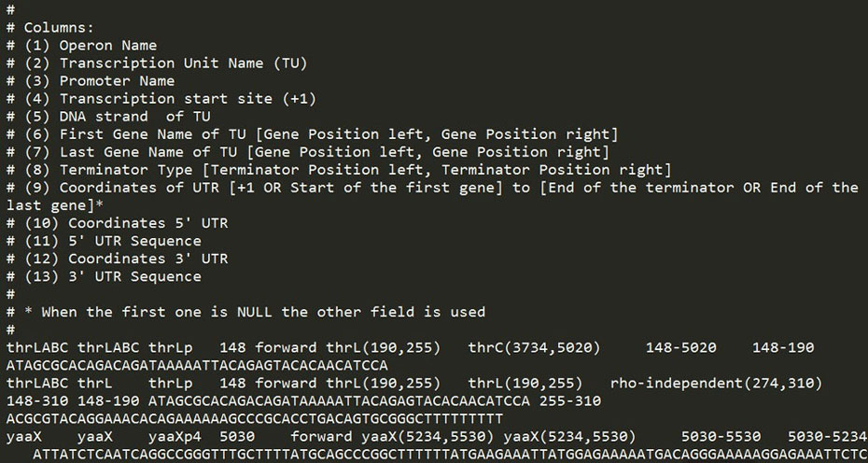Place the cursor on '(3) Promoter Name'
Viewport: 868px width, 463px height.
(91, 81)
